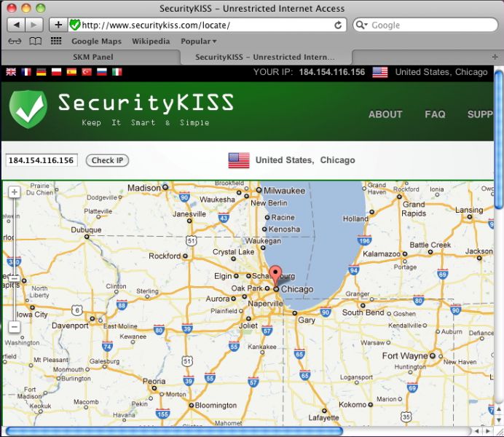Switch language to Russian flag
This screenshot has height=437, width=504.
(x=102, y=71)
